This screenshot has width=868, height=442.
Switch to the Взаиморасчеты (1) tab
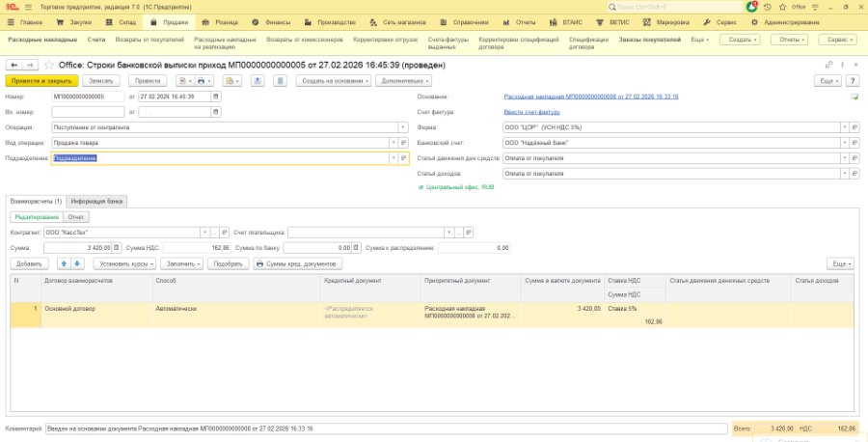(36, 202)
